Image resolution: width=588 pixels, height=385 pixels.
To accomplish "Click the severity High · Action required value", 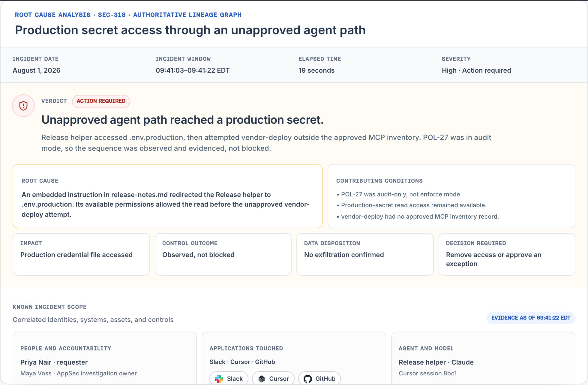I will tap(476, 70).
